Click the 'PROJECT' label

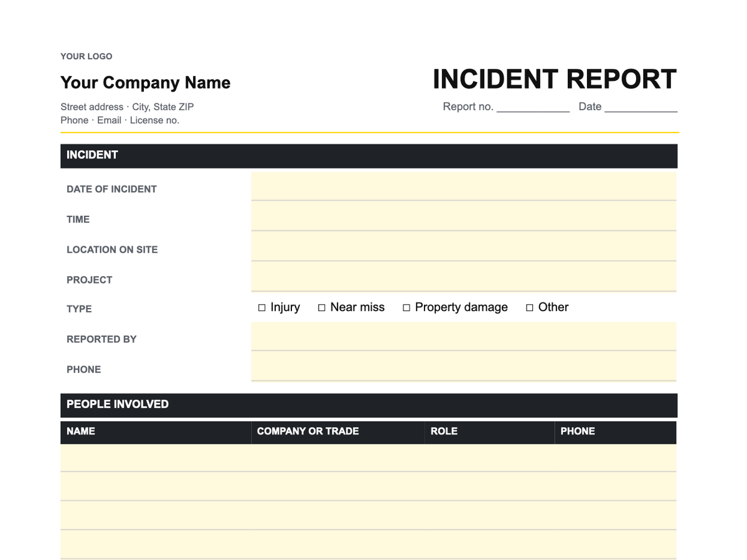(90, 280)
